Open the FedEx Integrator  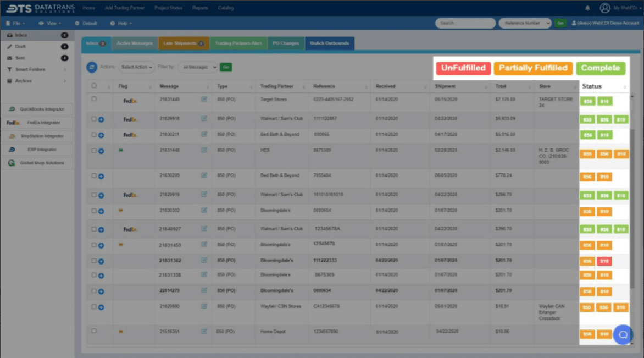(x=37, y=123)
